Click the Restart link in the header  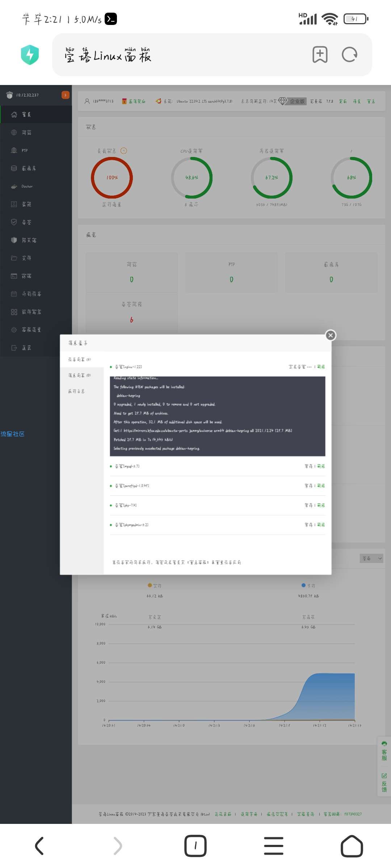click(x=371, y=101)
